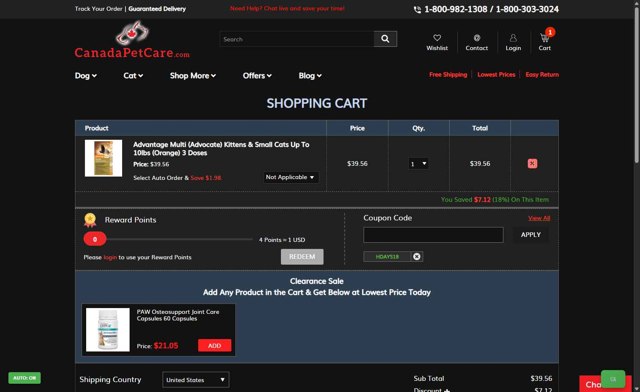640x392 pixels.
Task: Click the REDEEM button
Action: point(302,257)
